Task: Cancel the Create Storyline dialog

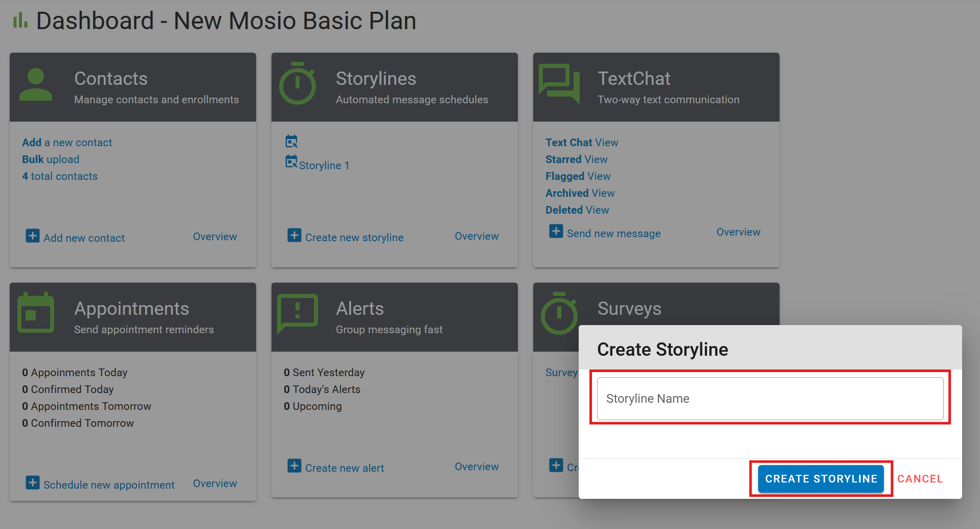Action: pos(920,479)
